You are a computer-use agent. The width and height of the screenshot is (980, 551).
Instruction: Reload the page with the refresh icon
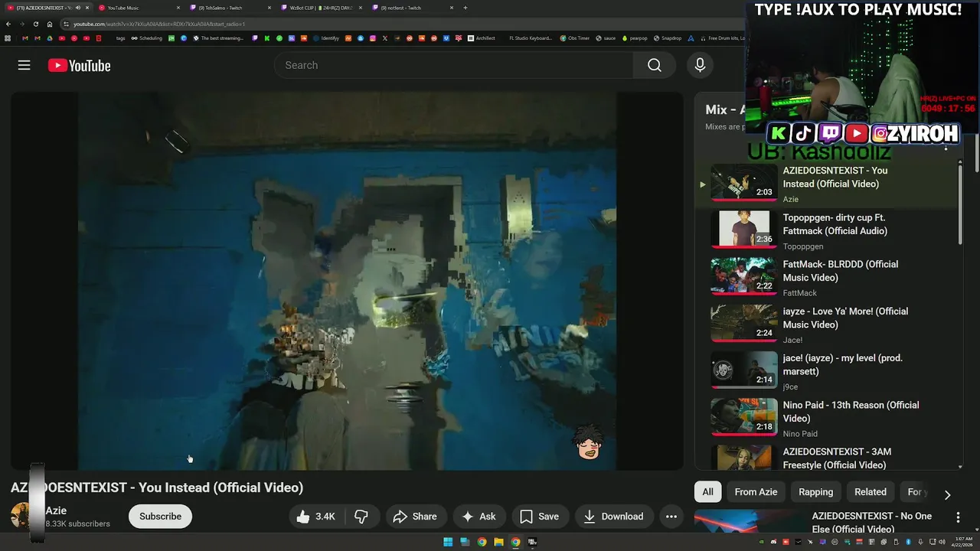pyautogui.click(x=36, y=24)
